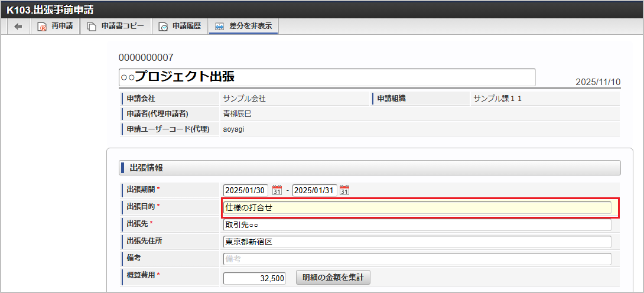
Task: Click the K103.出張事前申請 window title
Action: [50, 10]
